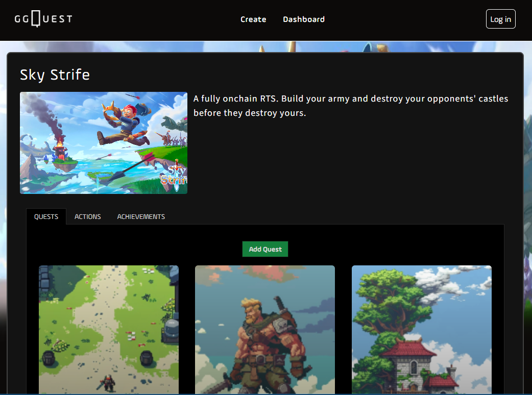Open the Create page

click(253, 19)
